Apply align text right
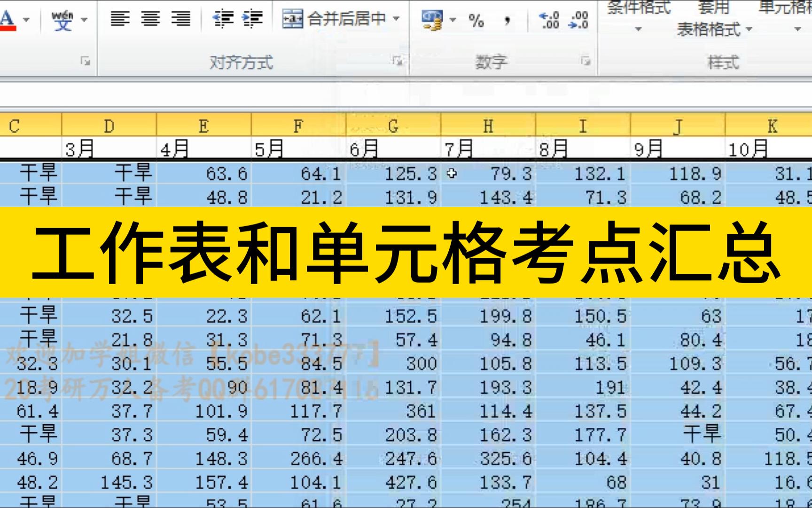Viewport: 812px width, 508px height. pyautogui.click(x=181, y=19)
